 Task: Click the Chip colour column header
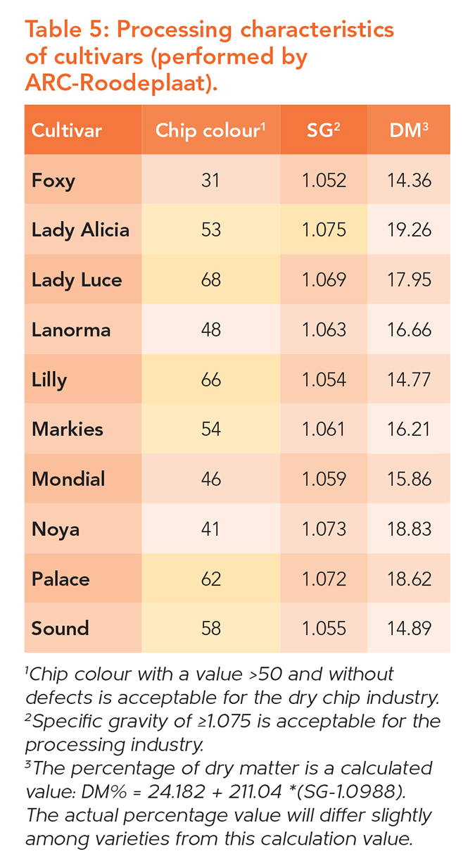(x=210, y=130)
